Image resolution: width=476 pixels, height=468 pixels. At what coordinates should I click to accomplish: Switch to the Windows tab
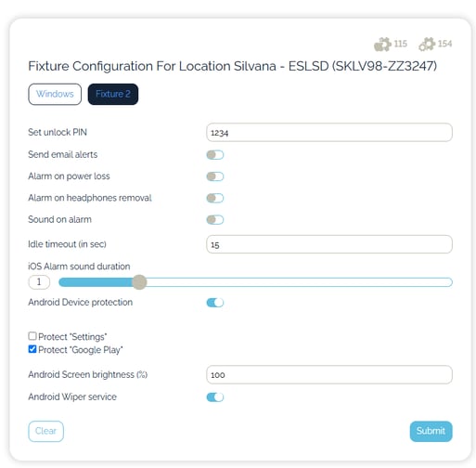(x=55, y=94)
